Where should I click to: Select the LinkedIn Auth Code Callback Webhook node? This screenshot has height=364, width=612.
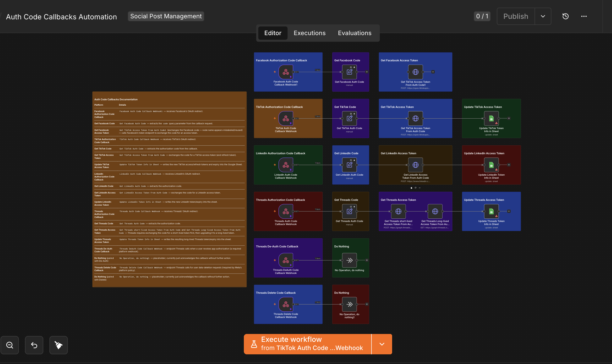286,165
